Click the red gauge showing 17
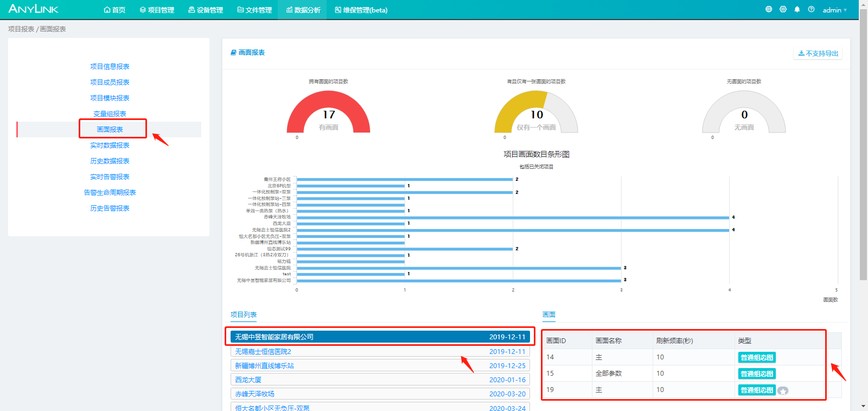This screenshot has height=411, width=868. 328,111
